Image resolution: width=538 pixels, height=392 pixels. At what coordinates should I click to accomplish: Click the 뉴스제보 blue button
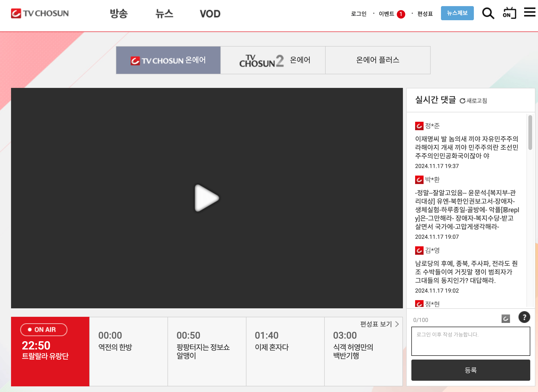point(457,13)
